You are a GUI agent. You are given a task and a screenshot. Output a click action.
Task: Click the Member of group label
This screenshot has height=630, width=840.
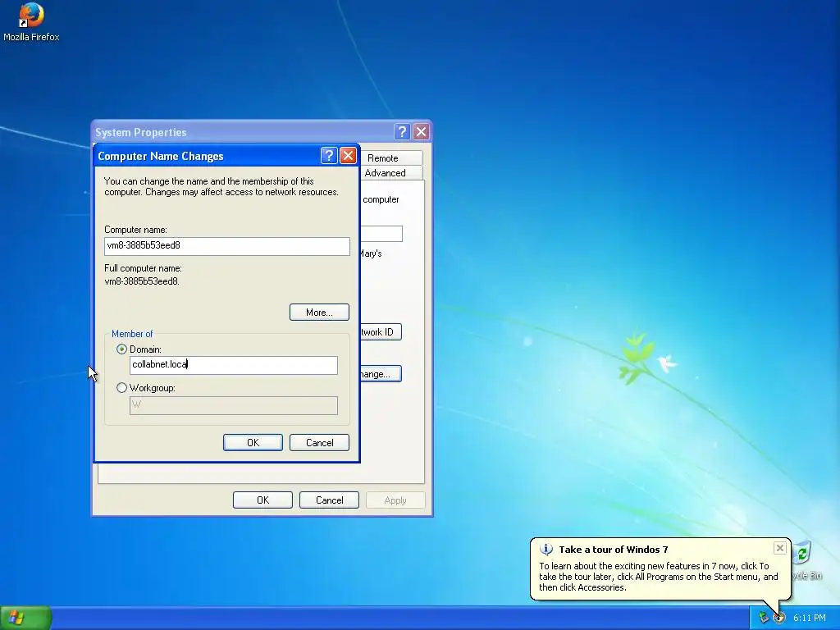point(132,334)
